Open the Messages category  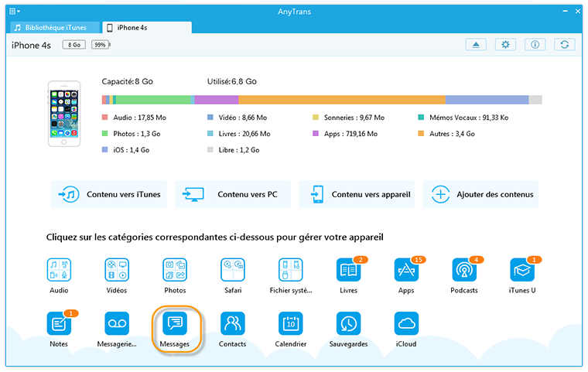pos(175,323)
